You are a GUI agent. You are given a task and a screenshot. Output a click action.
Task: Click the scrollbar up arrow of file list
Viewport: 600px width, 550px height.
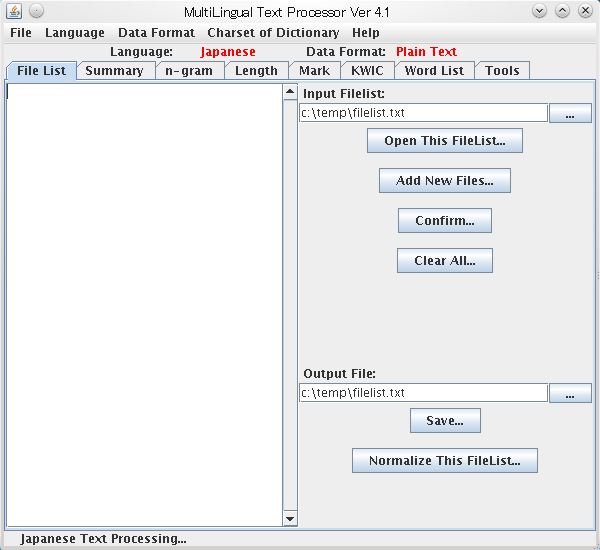click(x=290, y=92)
